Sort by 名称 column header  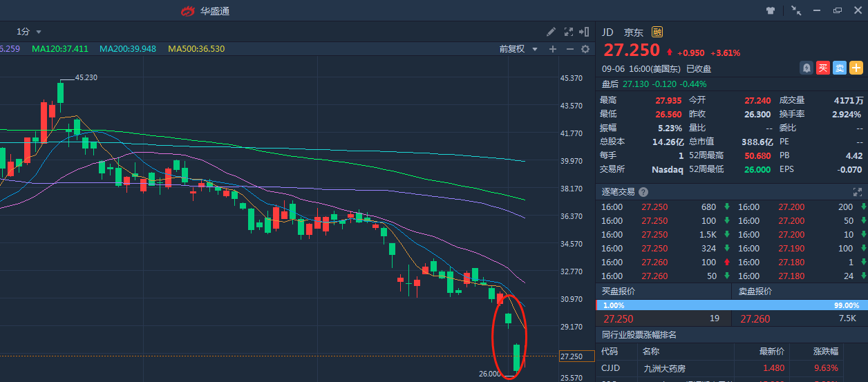coord(652,352)
